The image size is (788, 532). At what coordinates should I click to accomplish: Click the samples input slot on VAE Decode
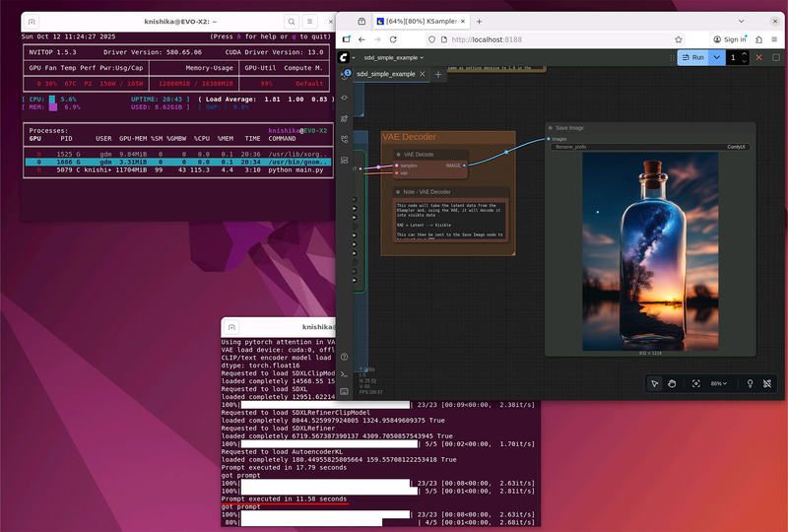(397, 165)
